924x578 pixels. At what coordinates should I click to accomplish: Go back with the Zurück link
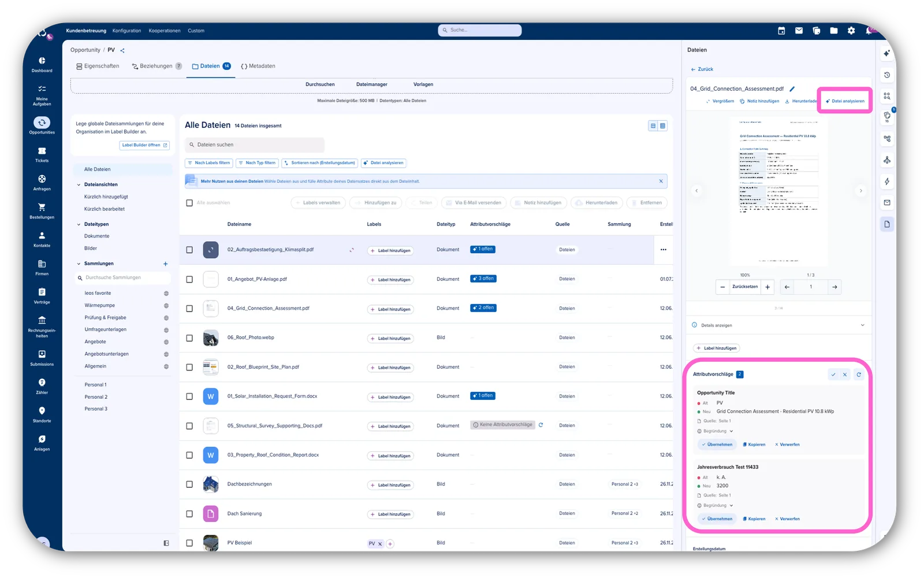pos(702,69)
